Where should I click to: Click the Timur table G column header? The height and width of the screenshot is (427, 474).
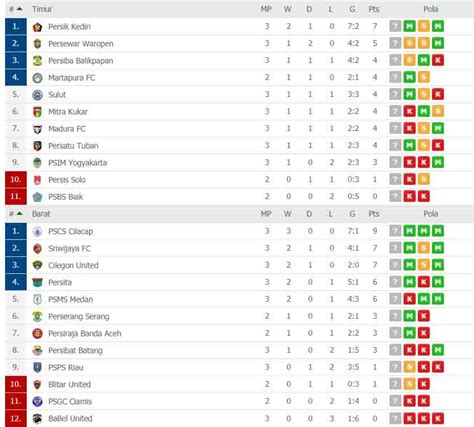point(352,9)
